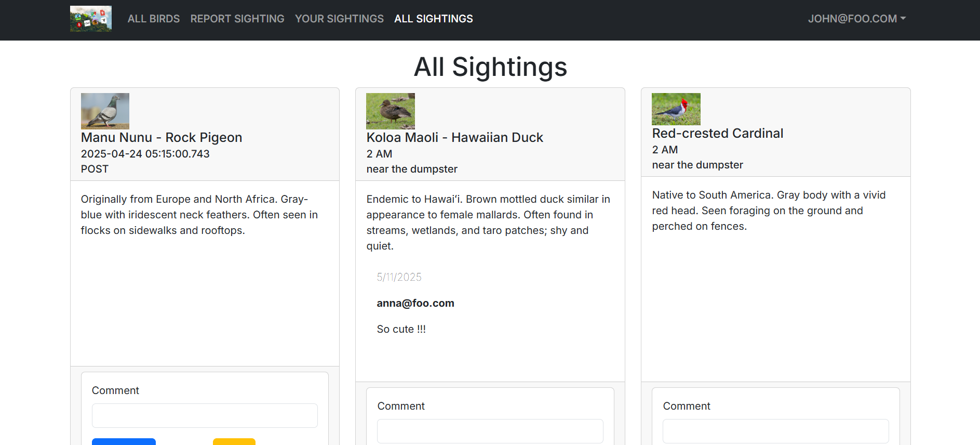The height and width of the screenshot is (445, 980).
Task: Click the 5/11/2025 comment date
Action: tap(399, 277)
